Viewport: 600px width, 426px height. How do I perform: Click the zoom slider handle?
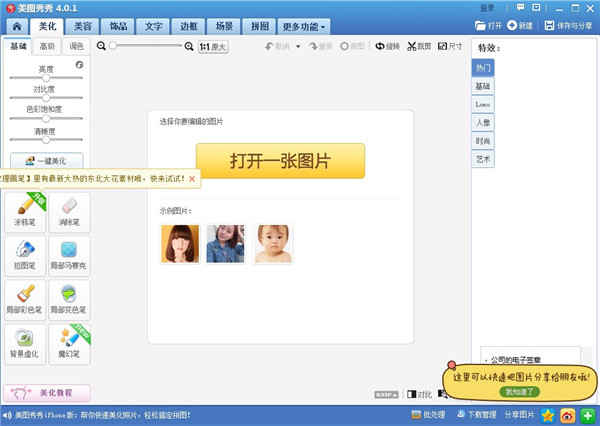113,46
